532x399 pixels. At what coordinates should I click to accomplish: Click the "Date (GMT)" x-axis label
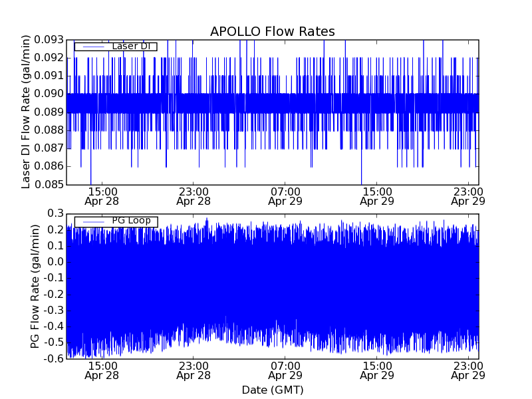272,390
